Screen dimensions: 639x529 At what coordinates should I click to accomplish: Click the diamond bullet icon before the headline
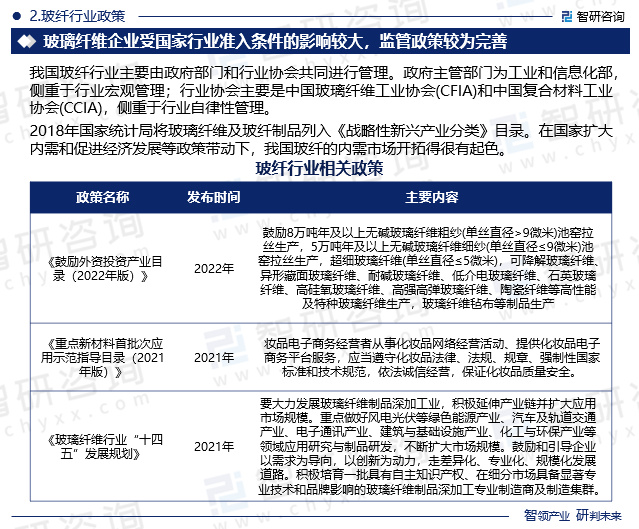pos(21,42)
